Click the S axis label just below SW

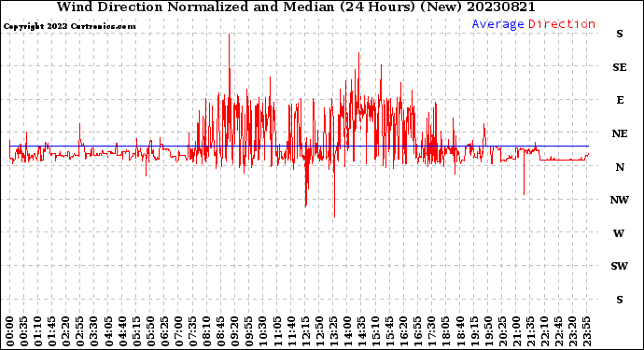(620, 300)
